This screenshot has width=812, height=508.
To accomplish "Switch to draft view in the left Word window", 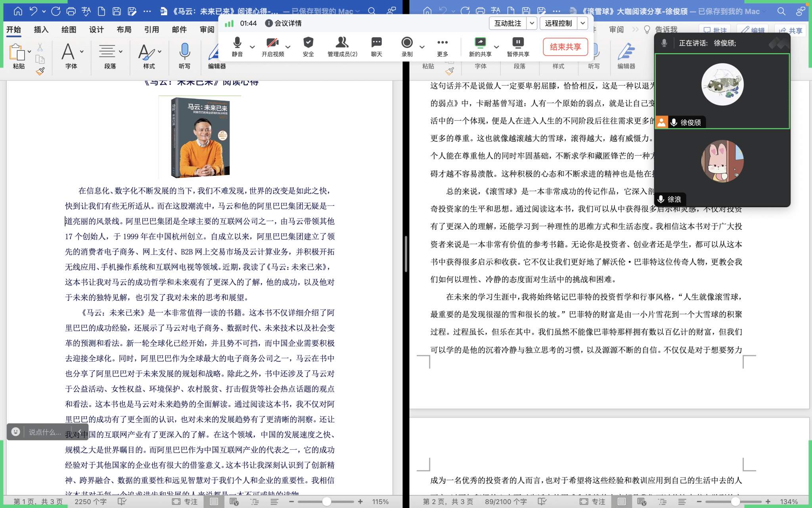I will point(274,502).
